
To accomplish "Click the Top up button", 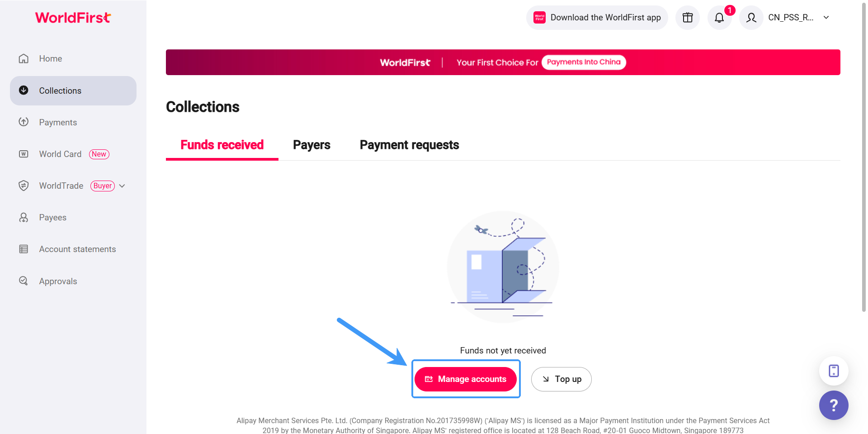I will 561,379.
